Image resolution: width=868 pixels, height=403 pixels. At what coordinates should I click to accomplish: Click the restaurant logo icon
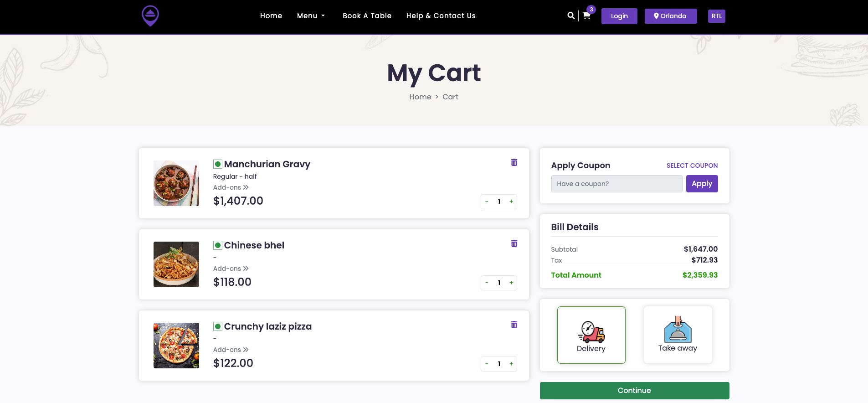[x=150, y=16]
